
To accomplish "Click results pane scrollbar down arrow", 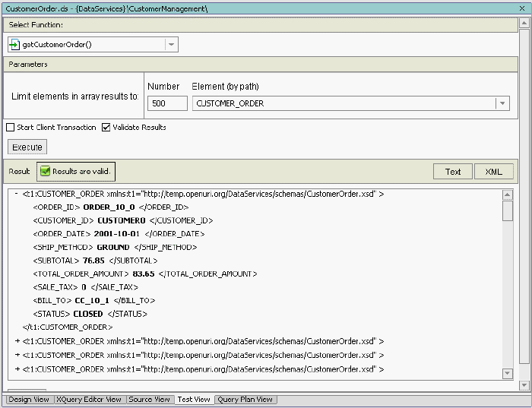I will pyautogui.click(x=508, y=373).
